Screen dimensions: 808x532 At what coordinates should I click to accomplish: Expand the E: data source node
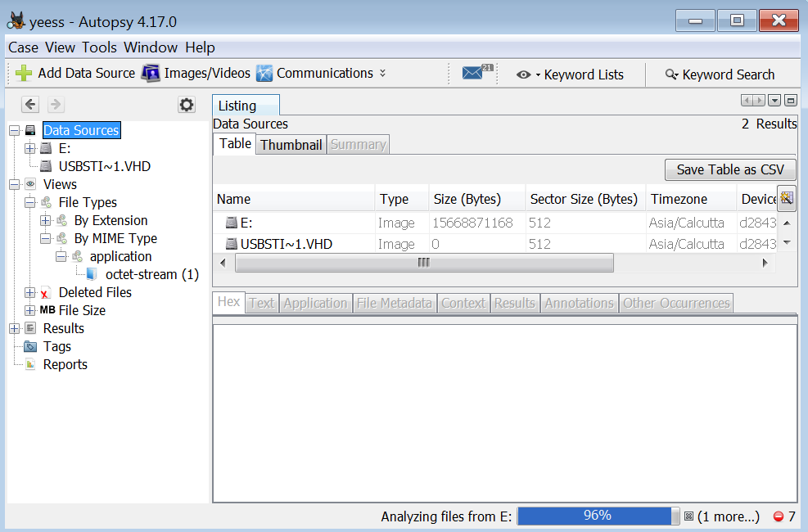(x=30, y=148)
